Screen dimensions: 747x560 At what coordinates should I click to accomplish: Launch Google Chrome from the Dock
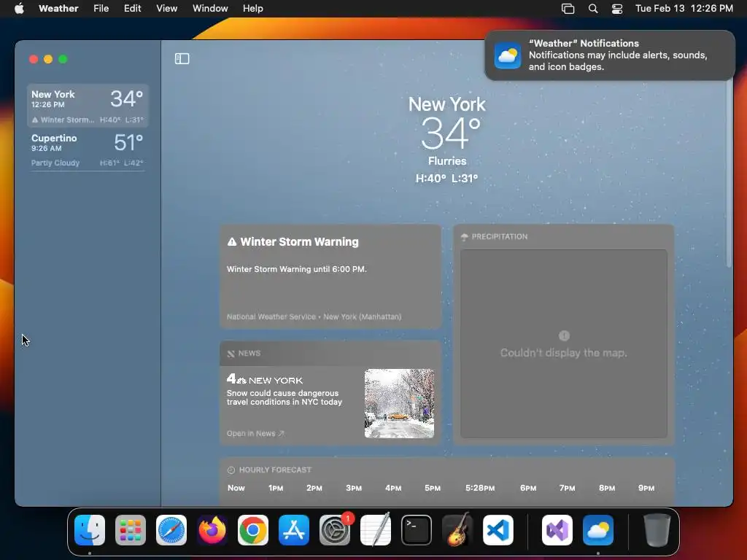(x=253, y=530)
